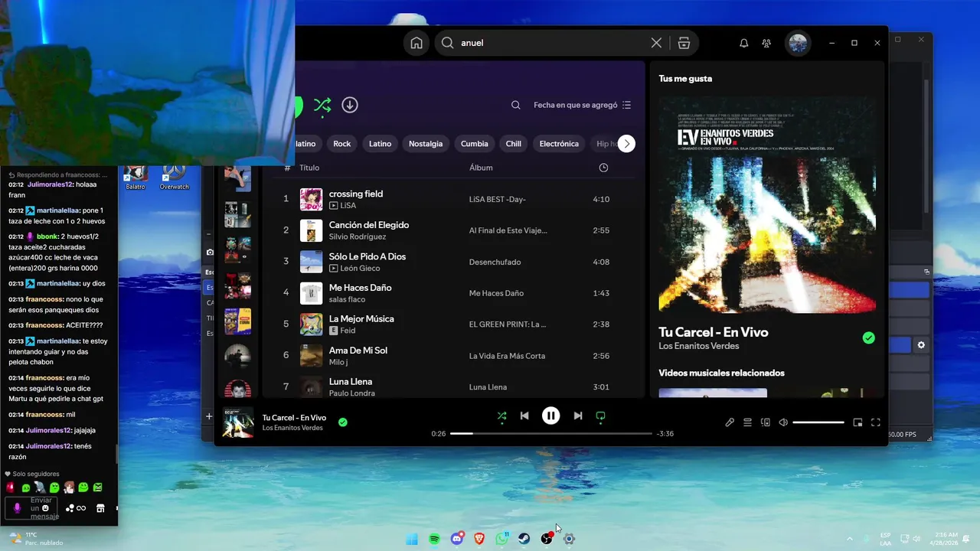Viewport: 980px width, 551px height.
Task: Adjust the Spotify volume slider
Action: tap(818, 422)
